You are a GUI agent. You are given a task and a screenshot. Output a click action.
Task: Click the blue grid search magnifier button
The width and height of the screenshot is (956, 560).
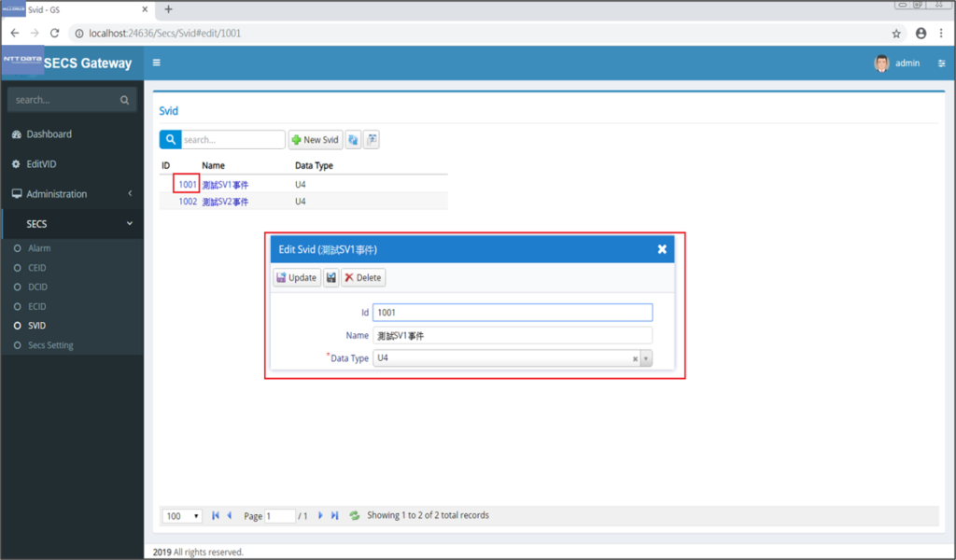[x=170, y=140]
